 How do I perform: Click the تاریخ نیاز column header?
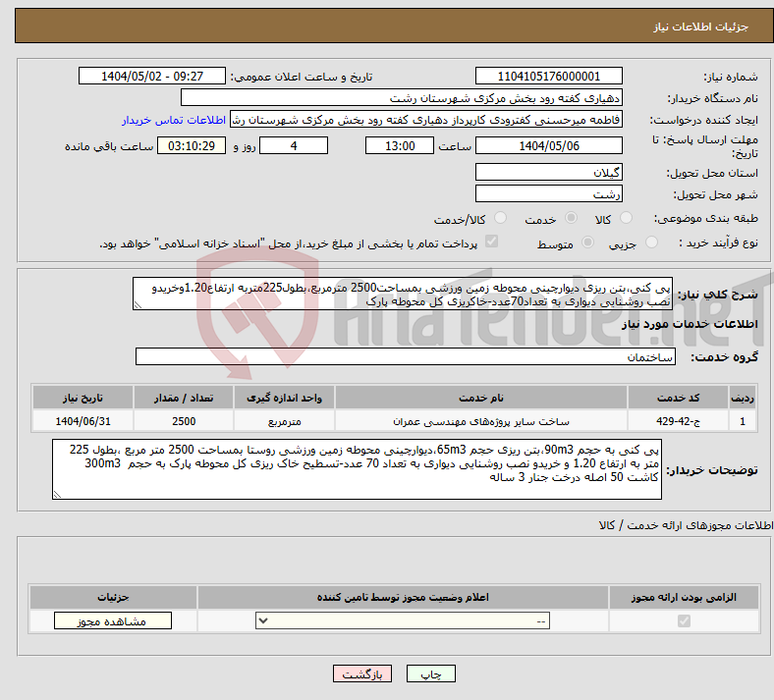tap(83, 398)
